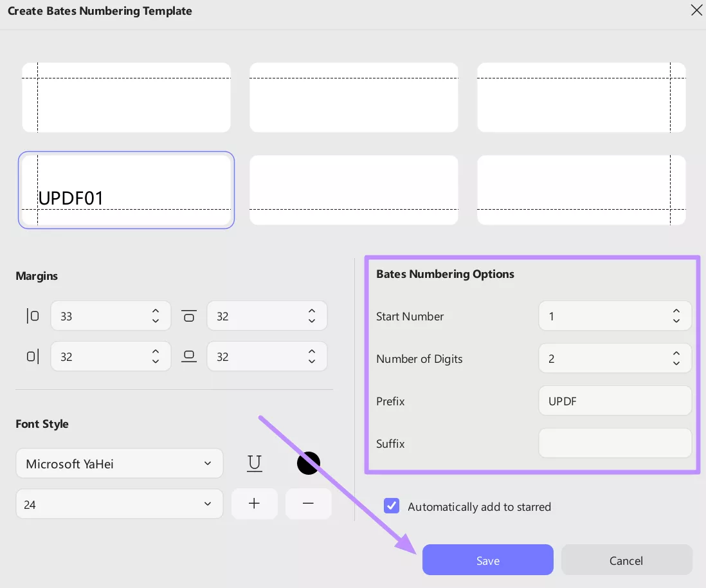
Task: Toggle underline formatting for the Bates number
Action: point(254,463)
